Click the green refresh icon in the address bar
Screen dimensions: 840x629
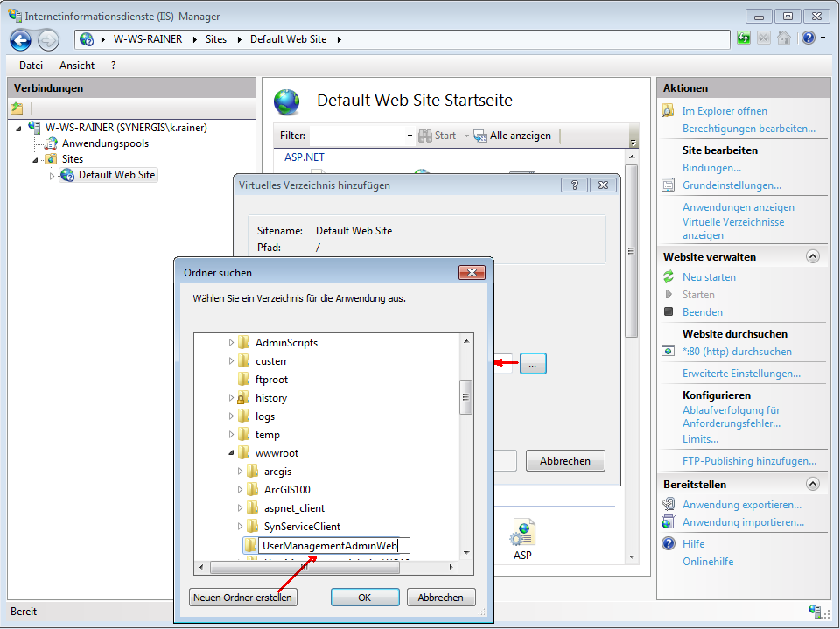[x=742, y=38]
